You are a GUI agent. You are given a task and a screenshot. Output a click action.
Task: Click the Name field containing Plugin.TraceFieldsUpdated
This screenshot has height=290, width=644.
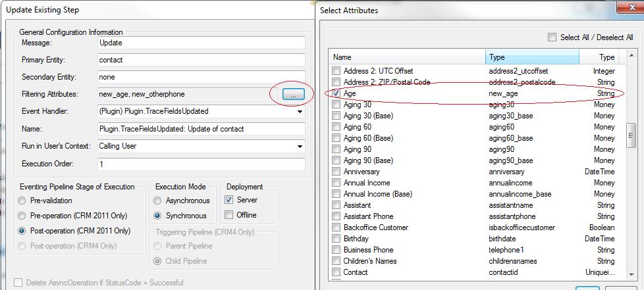click(x=201, y=129)
